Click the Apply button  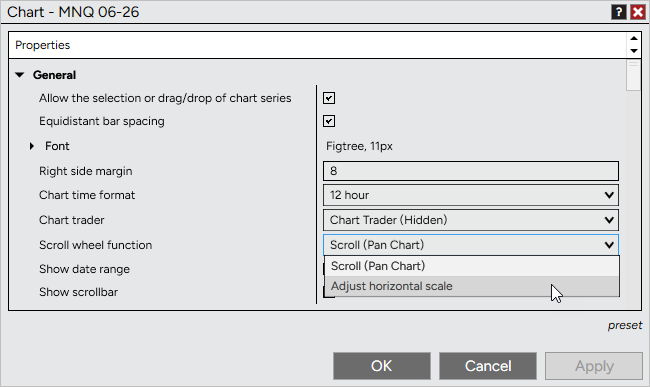tap(594, 366)
